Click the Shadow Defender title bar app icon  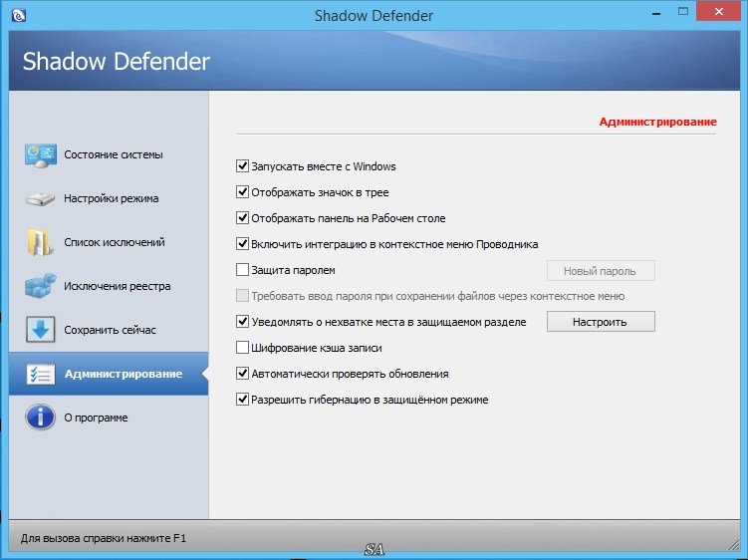click(18, 16)
